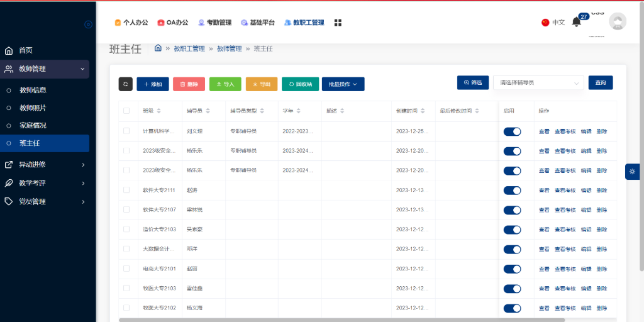This screenshot has height=322, width=644.
Task: Sort by 辅导员 column
Action: [208, 111]
